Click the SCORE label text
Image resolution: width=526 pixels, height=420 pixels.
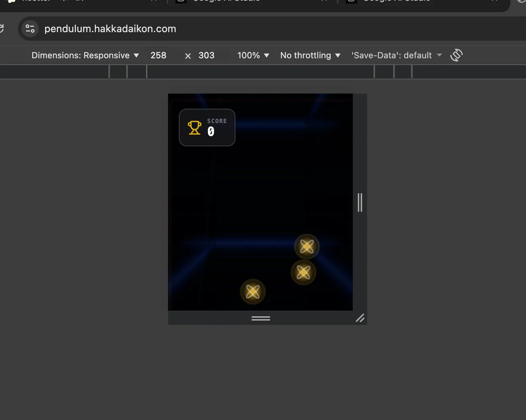click(217, 121)
